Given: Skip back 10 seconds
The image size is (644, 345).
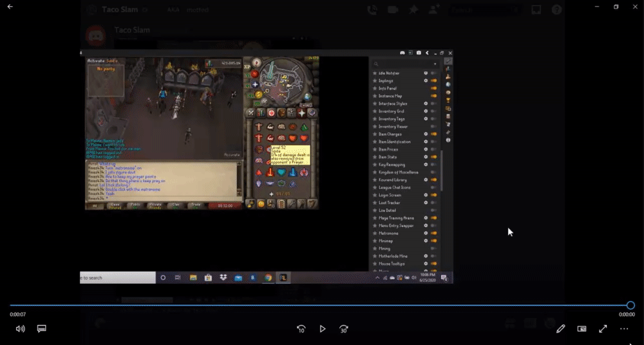Looking at the screenshot, I should coord(301,328).
